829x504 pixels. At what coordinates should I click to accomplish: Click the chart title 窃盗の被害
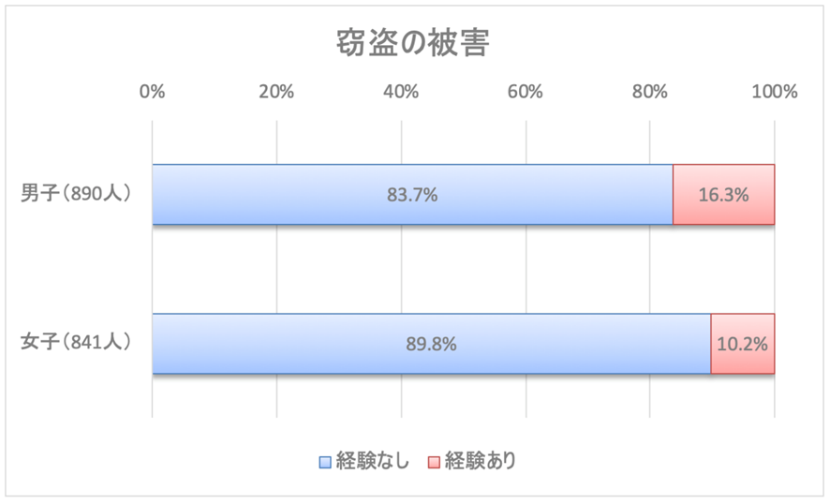pyautogui.click(x=413, y=43)
